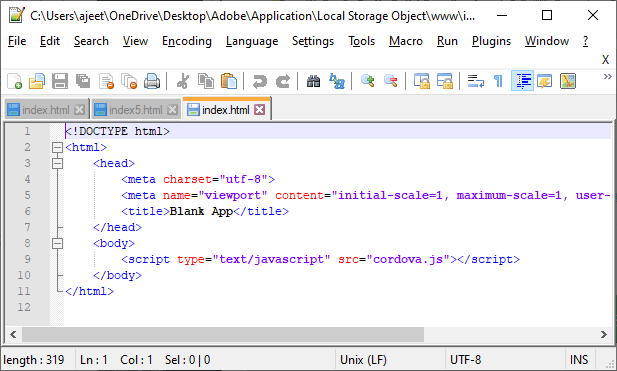Click the Close All toolbar icon

click(129, 81)
